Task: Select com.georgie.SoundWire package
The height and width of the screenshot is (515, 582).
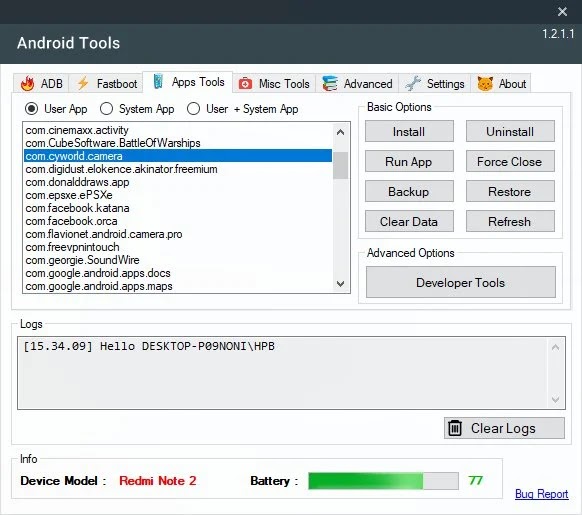Action: 178,260
